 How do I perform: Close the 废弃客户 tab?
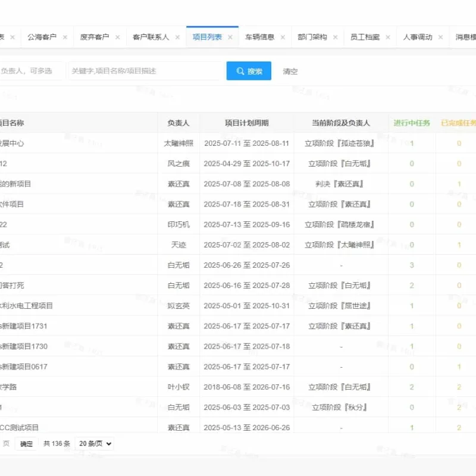pos(117,37)
